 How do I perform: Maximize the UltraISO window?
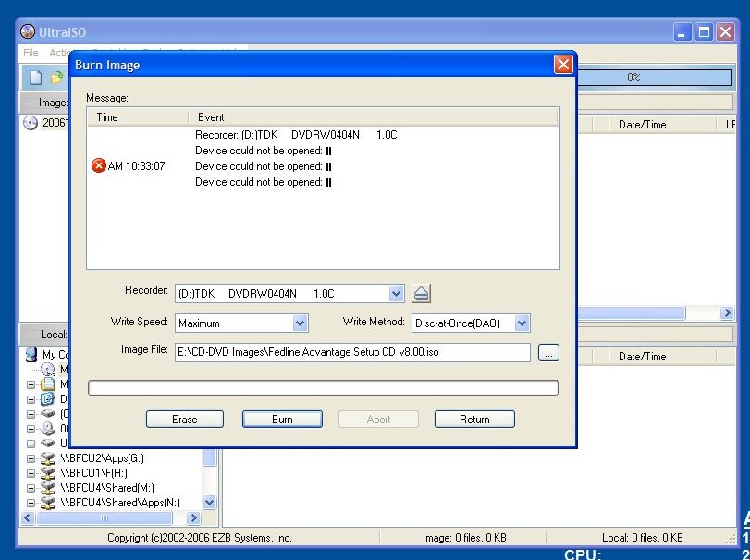tap(704, 32)
